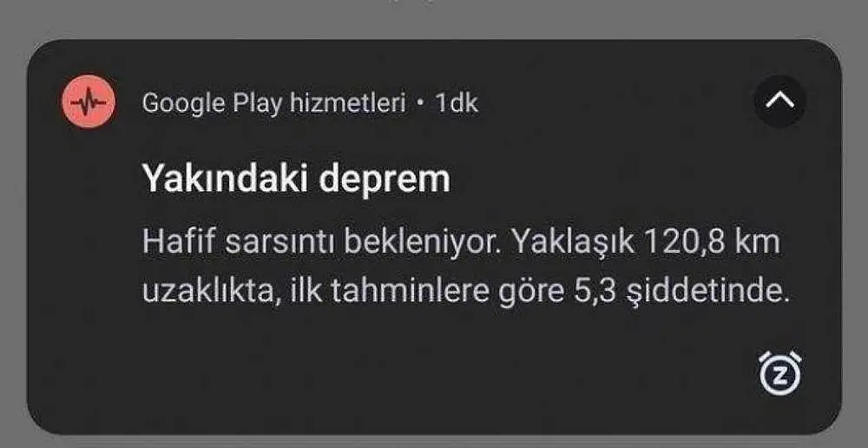The image size is (868, 448).
Task: Collapse the notification using the chevron
Action: 779,102
